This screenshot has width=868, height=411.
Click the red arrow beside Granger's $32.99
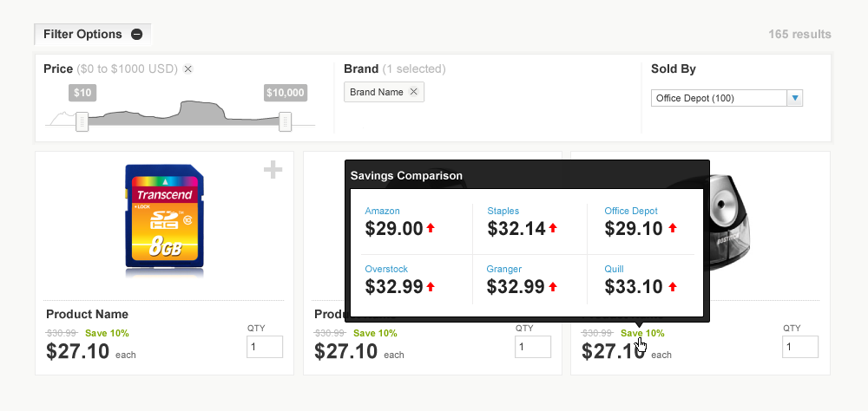click(x=552, y=286)
